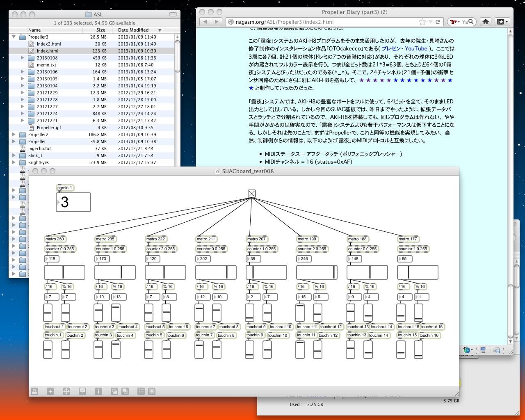
Task: Reload the page in the browser
Action: click(438, 22)
